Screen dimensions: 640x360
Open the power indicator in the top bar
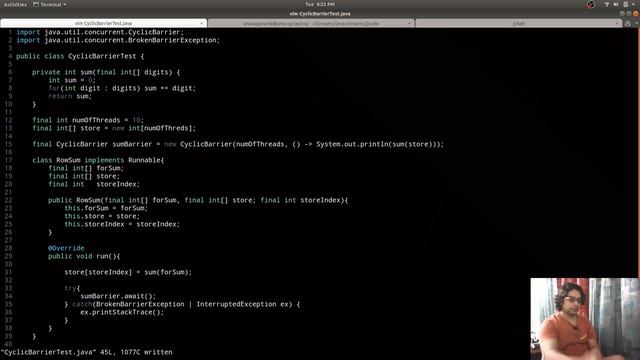click(625, 4)
